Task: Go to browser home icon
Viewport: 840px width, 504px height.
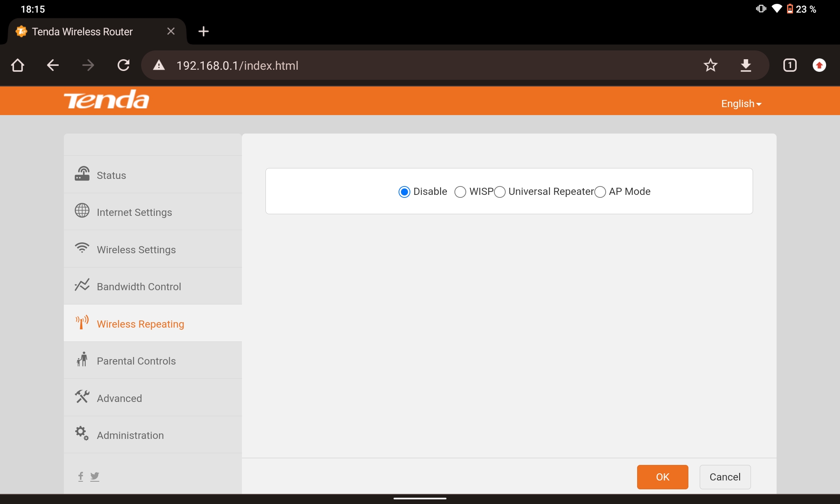Action: pyautogui.click(x=18, y=65)
